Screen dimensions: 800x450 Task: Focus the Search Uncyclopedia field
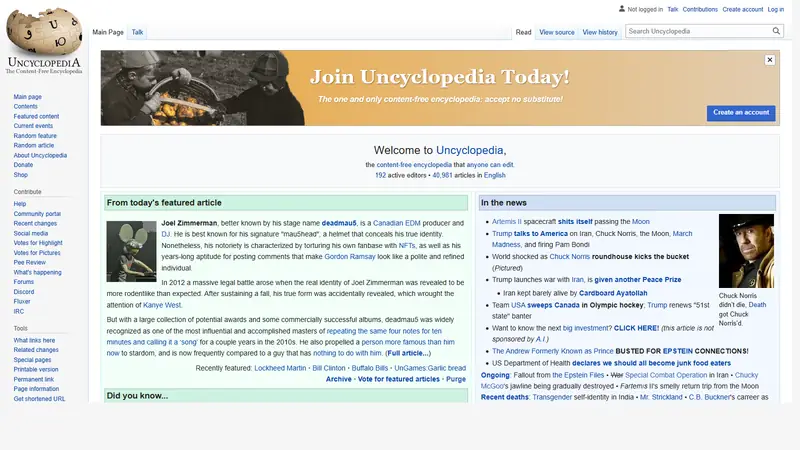click(x=698, y=31)
